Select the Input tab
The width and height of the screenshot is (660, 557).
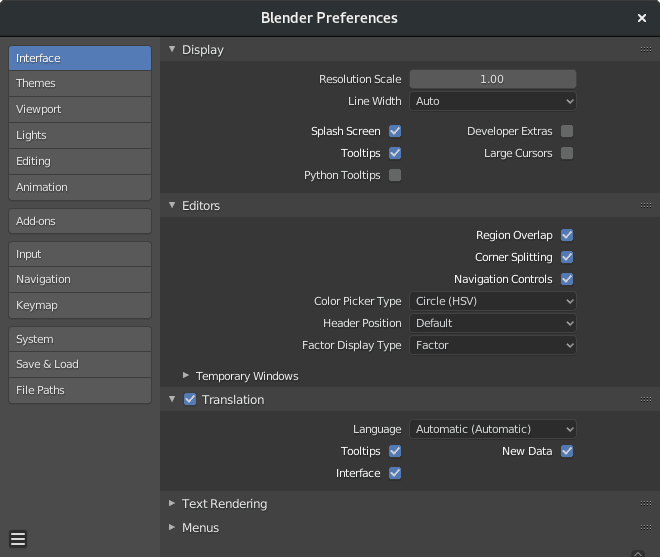pyautogui.click(x=80, y=254)
